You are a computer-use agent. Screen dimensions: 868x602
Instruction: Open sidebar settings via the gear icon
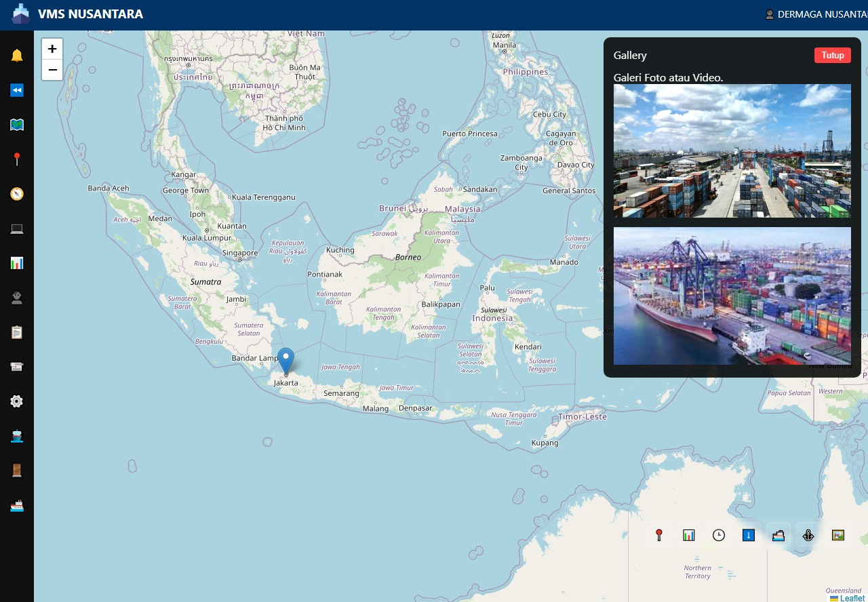pyautogui.click(x=16, y=401)
